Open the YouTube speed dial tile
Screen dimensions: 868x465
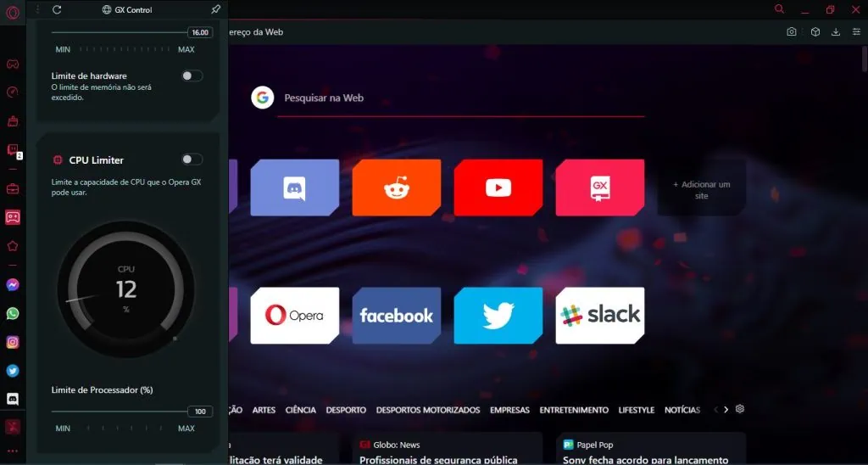[x=498, y=188]
